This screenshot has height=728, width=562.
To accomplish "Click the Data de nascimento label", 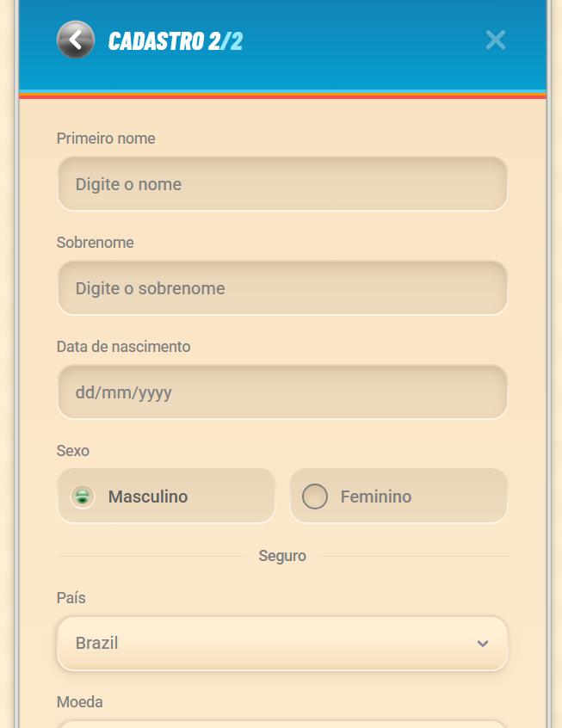I will pyautogui.click(x=124, y=346).
